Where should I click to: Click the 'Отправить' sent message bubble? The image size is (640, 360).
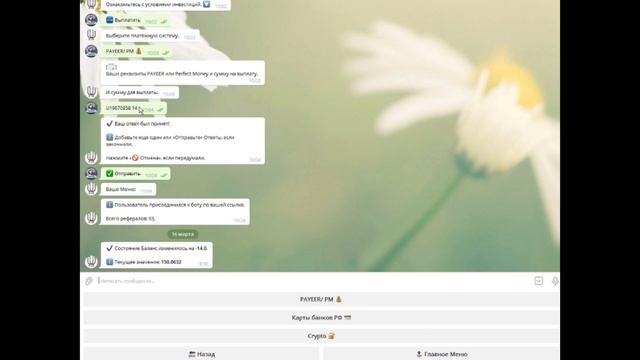pyautogui.click(x=136, y=174)
